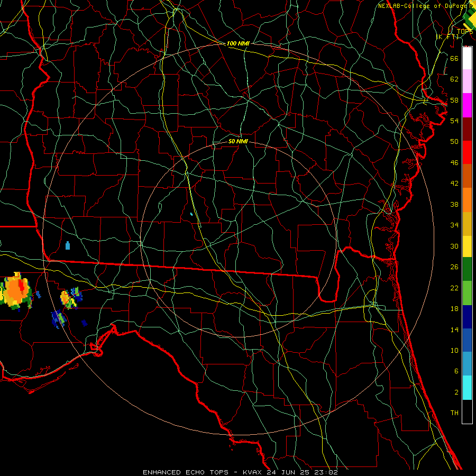Select the '42' legend value
Image resolution: width=476 pixels, height=476 pixels.
pos(454,184)
